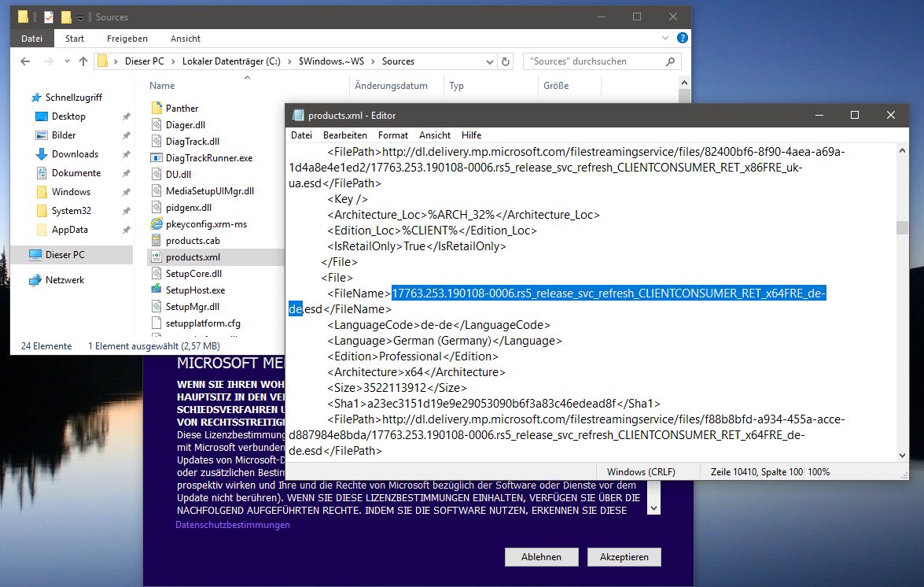Sort files by Größe column header
The image size is (924, 587).
(x=556, y=86)
